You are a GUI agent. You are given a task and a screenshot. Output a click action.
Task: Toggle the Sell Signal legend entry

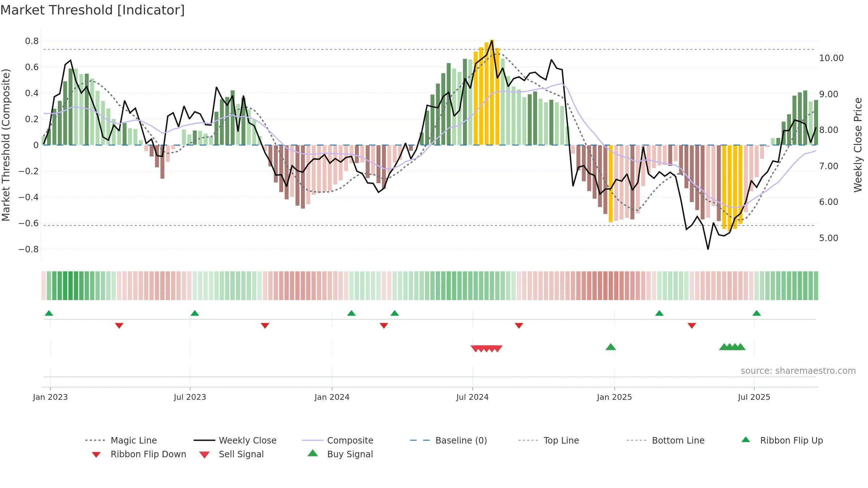231,454
